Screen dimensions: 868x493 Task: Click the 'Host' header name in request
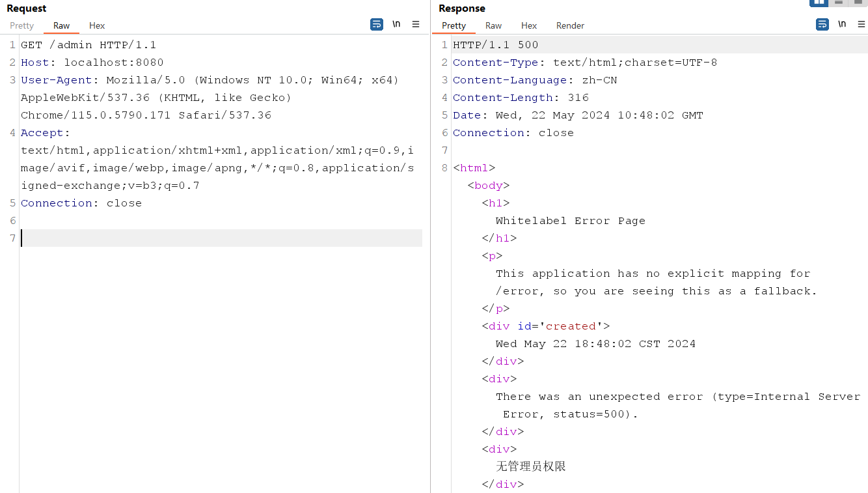tap(35, 63)
